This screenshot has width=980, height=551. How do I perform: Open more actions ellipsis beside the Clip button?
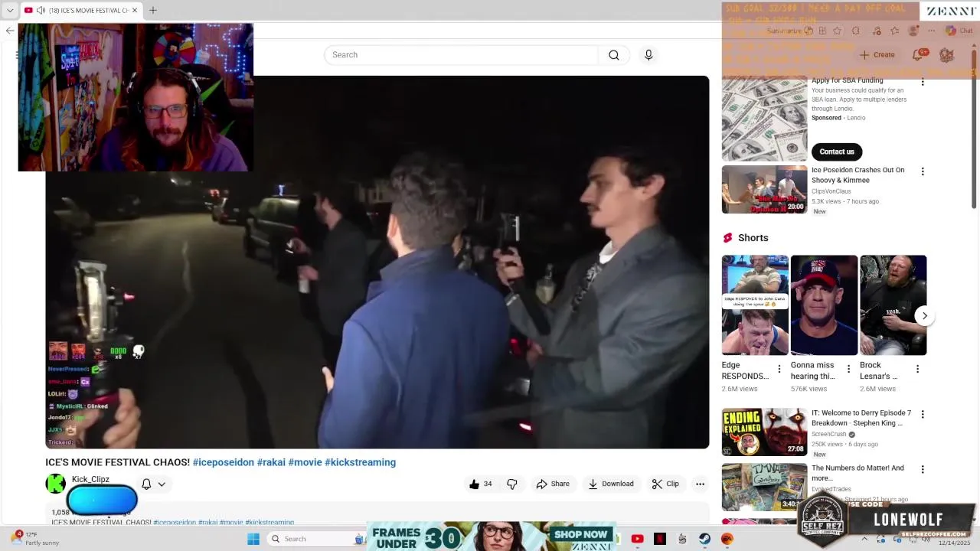coord(700,484)
